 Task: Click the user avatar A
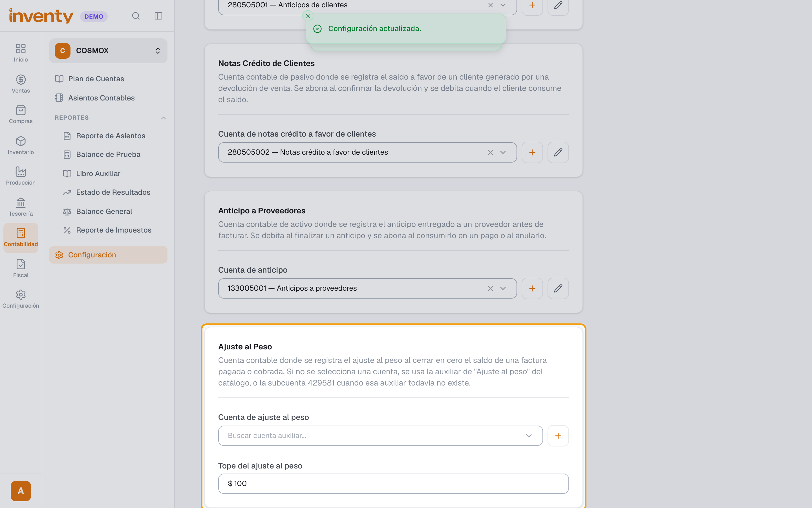[x=21, y=491]
